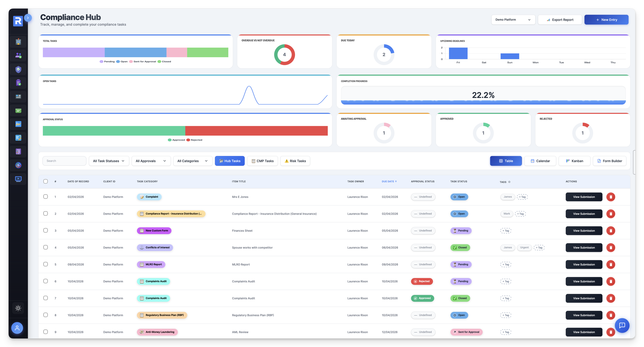Open the clipboard tasks icon in sidebar
The height and width of the screenshot is (347, 644).
[x=18, y=83]
